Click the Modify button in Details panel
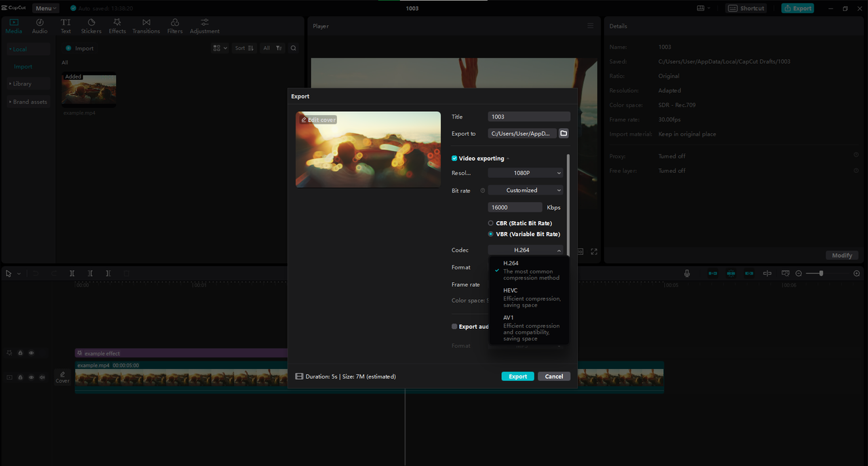This screenshot has width=868, height=466. pos(842,255)
